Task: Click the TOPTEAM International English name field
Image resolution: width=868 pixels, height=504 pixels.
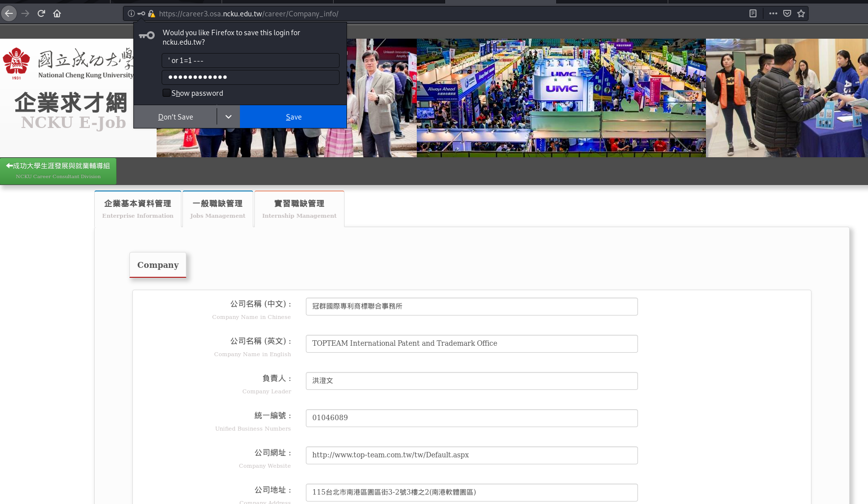Action: point(471,344)
